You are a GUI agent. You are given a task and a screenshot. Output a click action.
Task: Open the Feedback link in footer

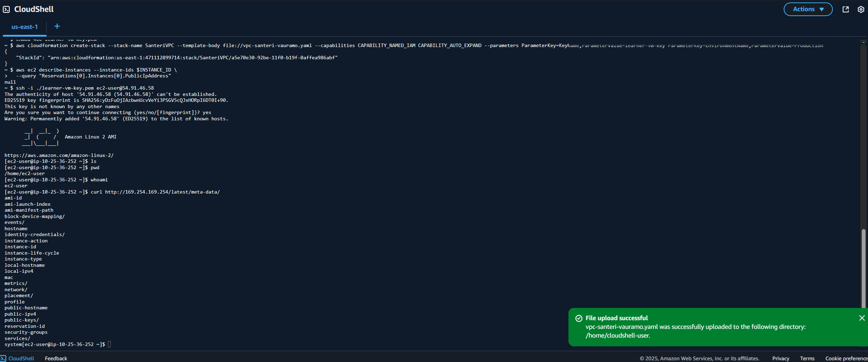point(56,359)
